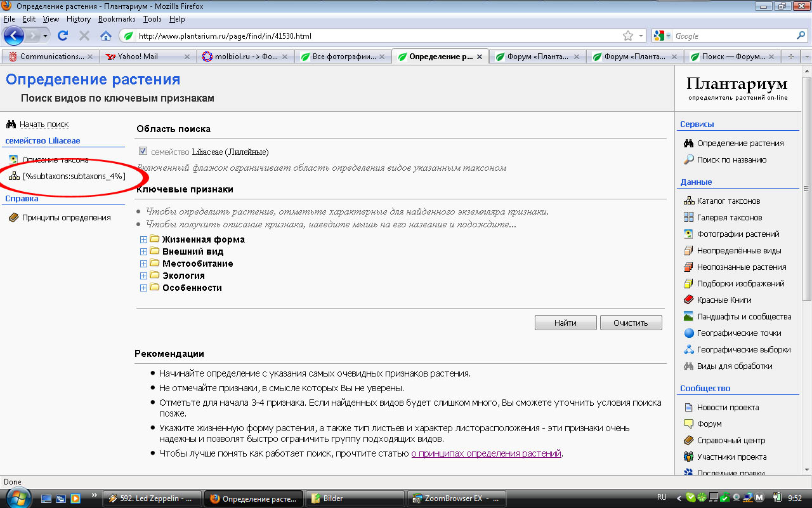Click the Firefox Home toolbar icon
Viewport: 812px width, 508px height.
click(x=106, y=36)
